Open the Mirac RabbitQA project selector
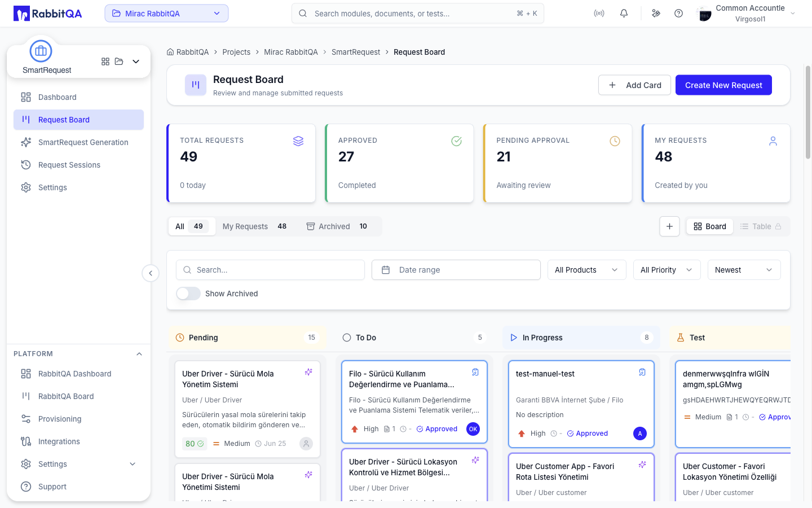Image resolution: width=812 pixels, height=508 pixels. coord(166,14)
